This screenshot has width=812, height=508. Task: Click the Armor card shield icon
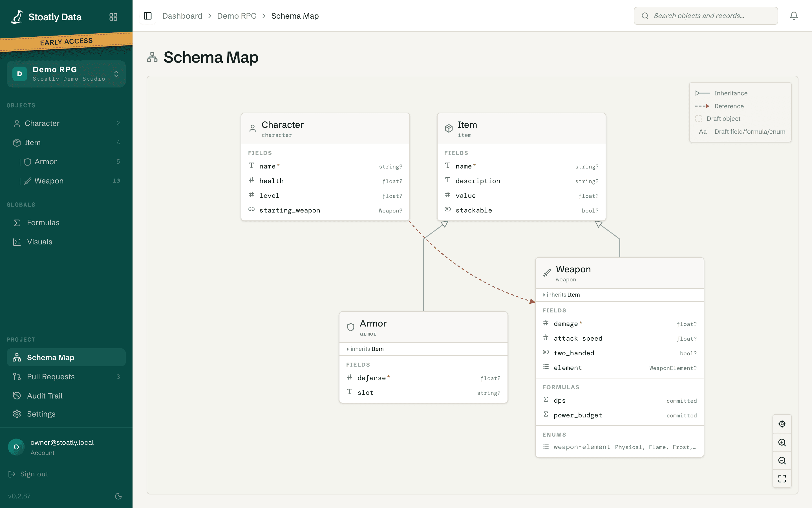[x=351, y=327]
